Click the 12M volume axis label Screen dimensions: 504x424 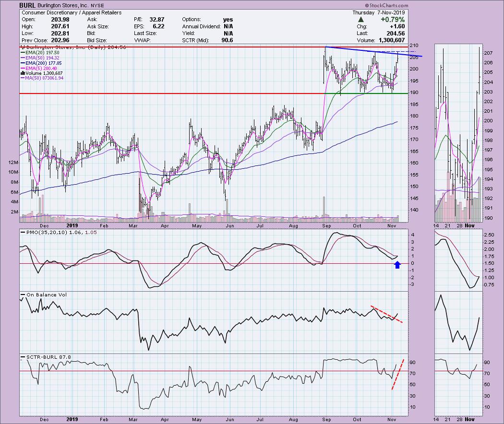13,163
